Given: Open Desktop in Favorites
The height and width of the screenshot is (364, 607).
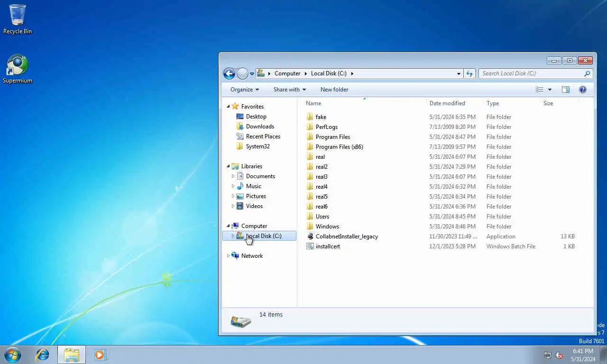Looking at the screenshot, I should click(x=256, y=117).
